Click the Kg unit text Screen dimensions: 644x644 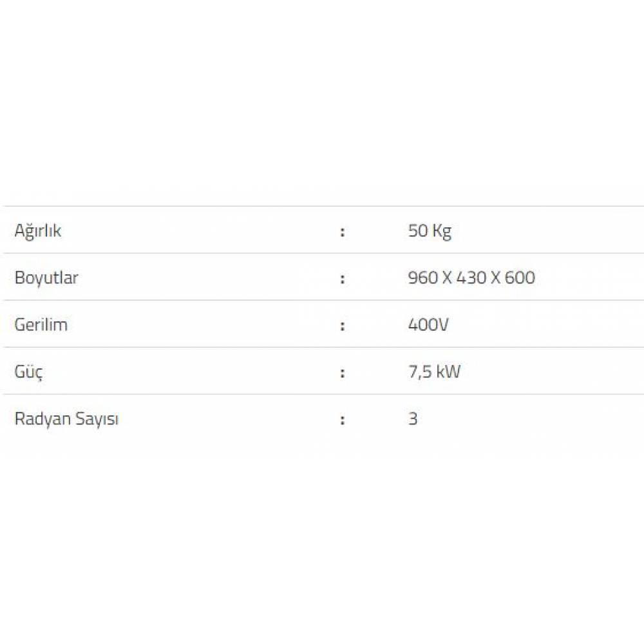[x=442, y=231]
